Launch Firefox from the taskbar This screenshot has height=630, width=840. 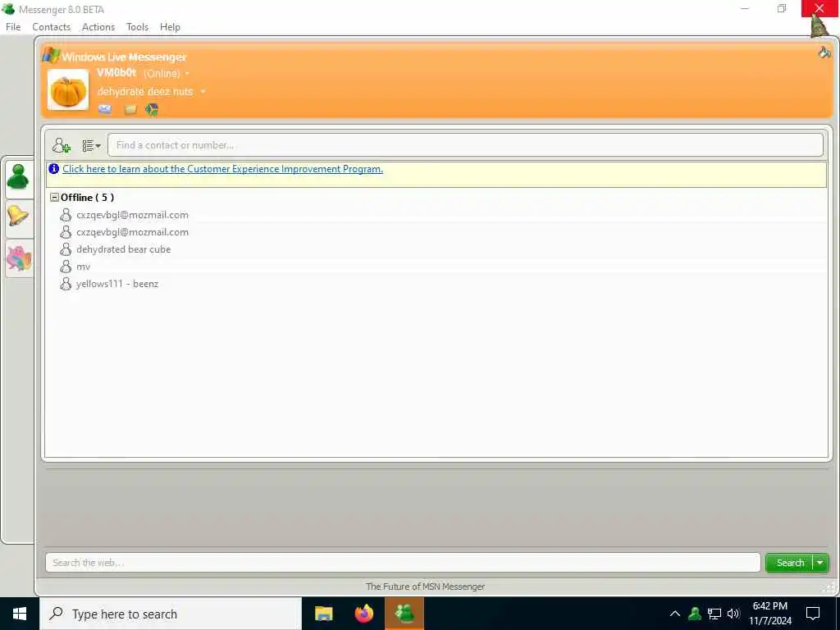point(364,614)
